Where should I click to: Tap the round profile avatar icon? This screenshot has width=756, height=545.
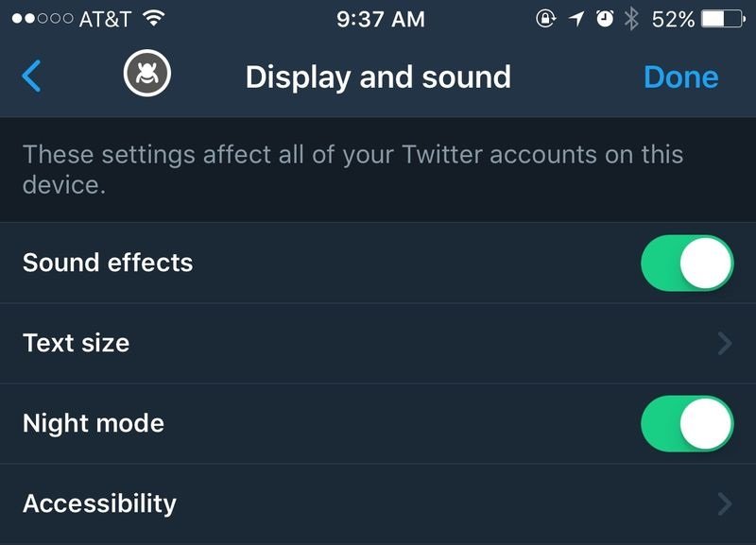(x=146, y=72)
